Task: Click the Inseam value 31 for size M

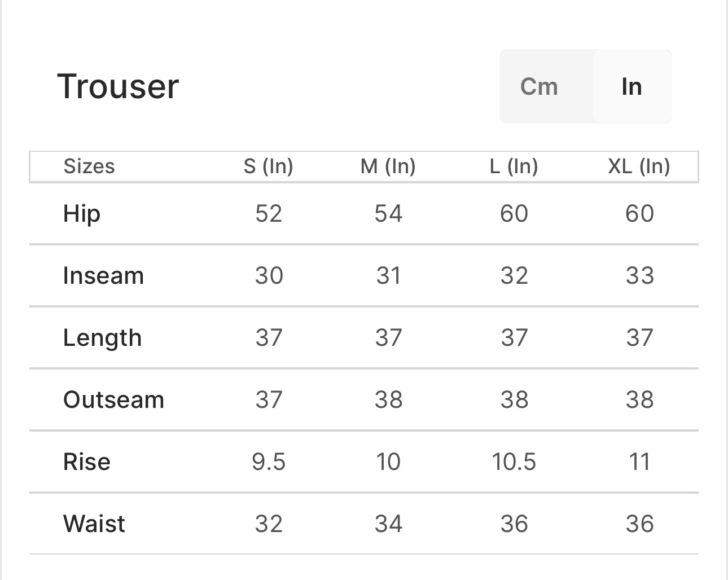Action: [x=388, y=276]
